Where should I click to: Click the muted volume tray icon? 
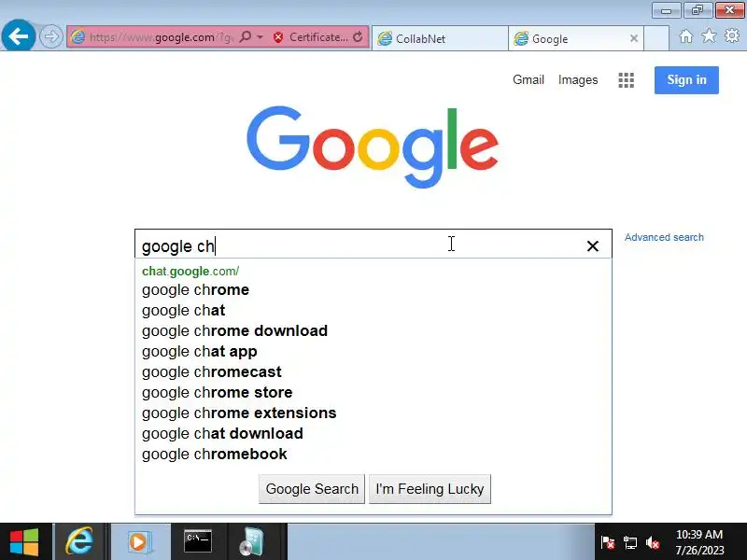coord(653,542)
